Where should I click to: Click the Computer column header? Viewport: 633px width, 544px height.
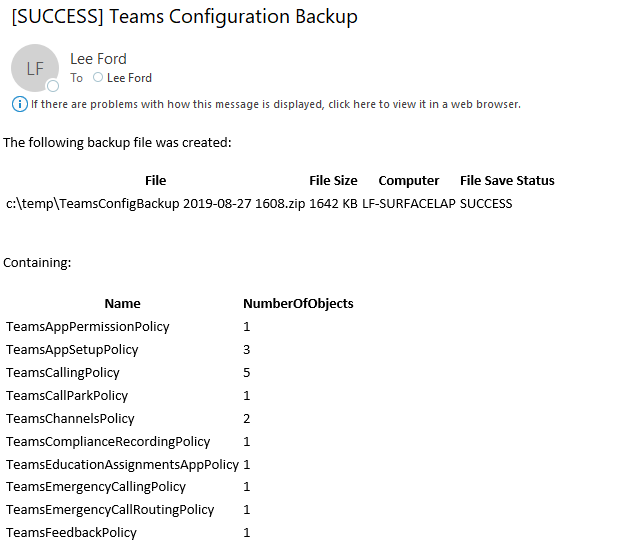408,181
